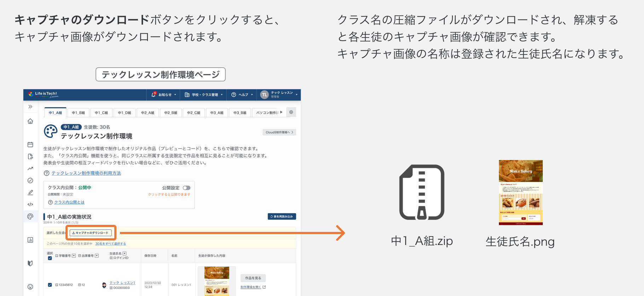Open the 学校・クラス管理 dropdown menu
The width and height of the screenshot is (644, 296).
click(204, 95)
